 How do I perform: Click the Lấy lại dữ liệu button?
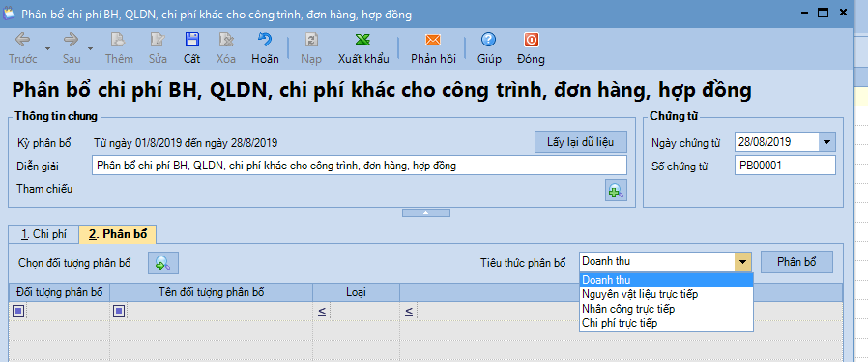pyautogui.click(x=581, y=142)
